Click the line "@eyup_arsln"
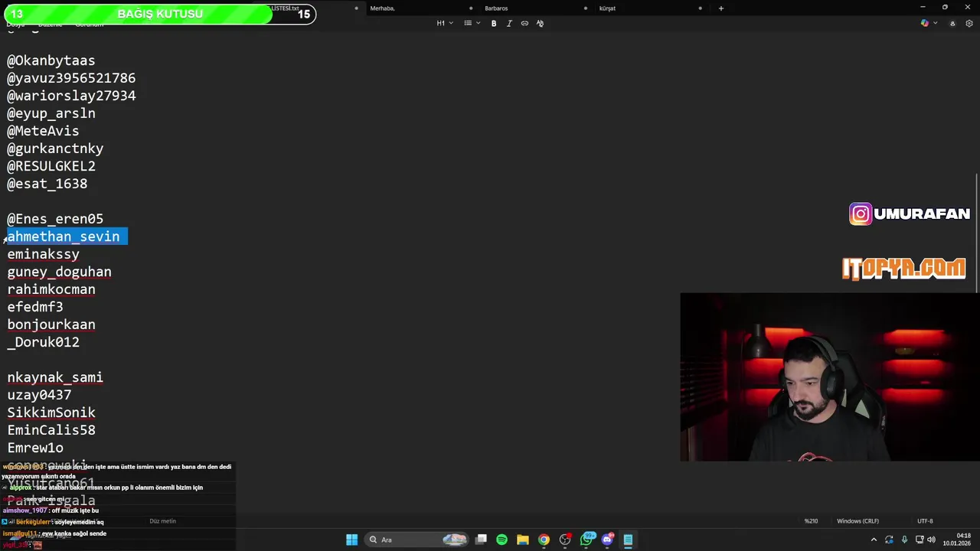This screenshot has width=980, height=551. [51, 113]
